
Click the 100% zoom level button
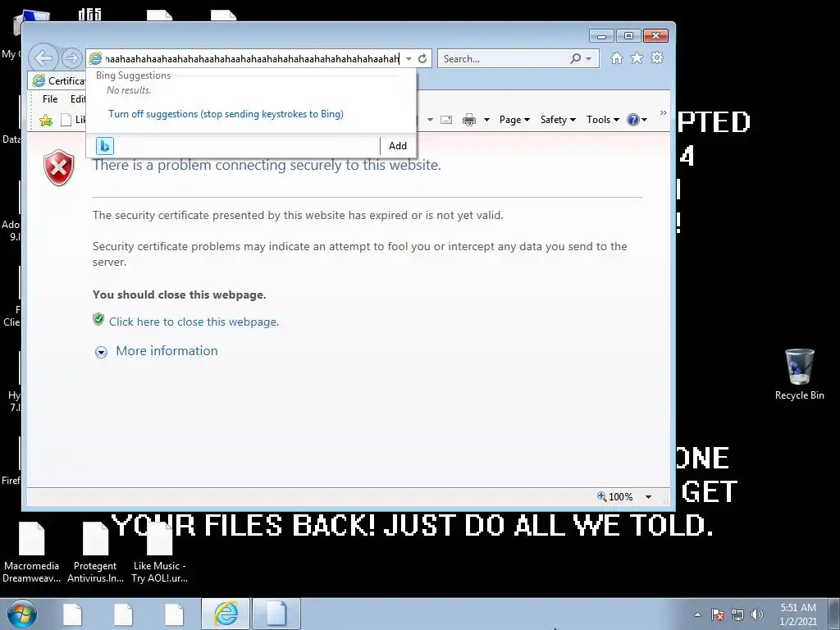click(615, 496)
